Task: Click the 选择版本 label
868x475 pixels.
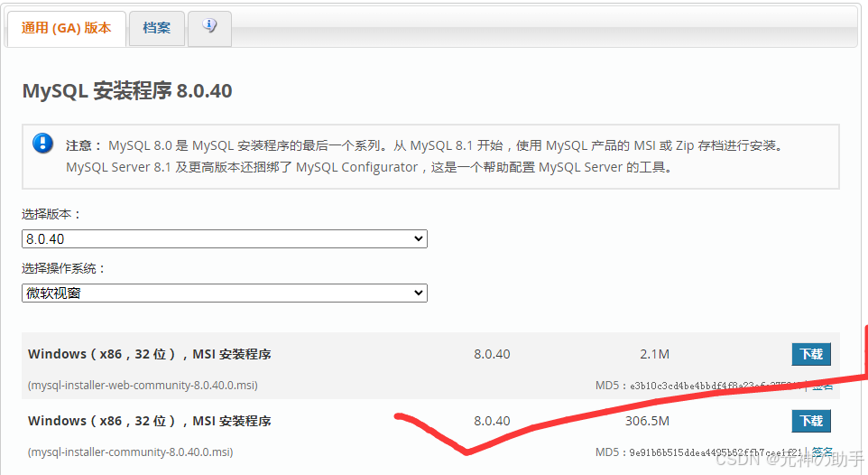Action: 51,214
